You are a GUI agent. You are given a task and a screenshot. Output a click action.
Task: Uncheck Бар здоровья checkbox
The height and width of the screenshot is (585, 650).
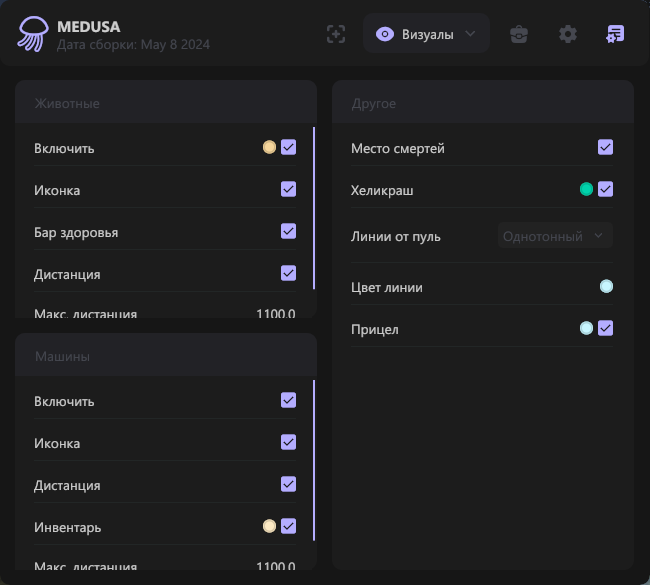288,232
